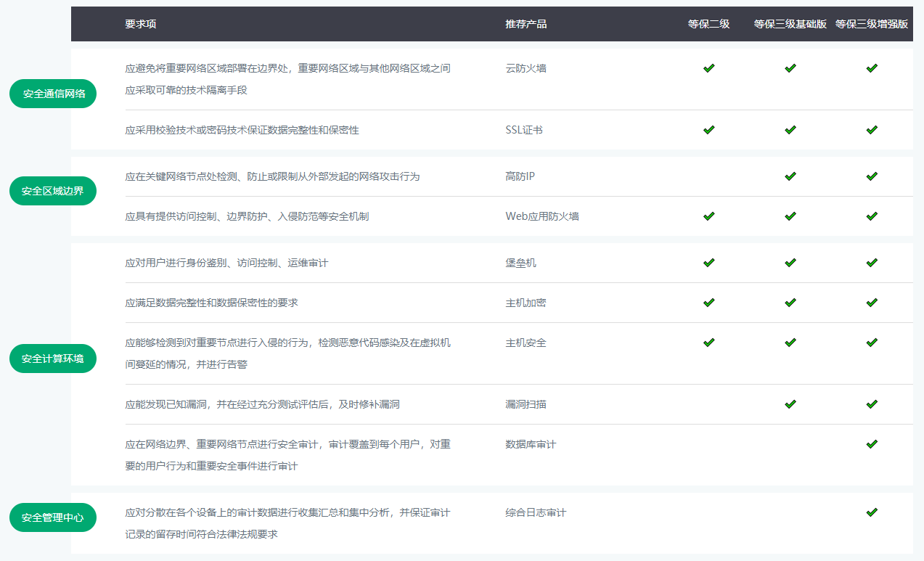
Task: Click 等保三级增强版 checkmark in the 堡垒机 row
Action: click(872, 263)
